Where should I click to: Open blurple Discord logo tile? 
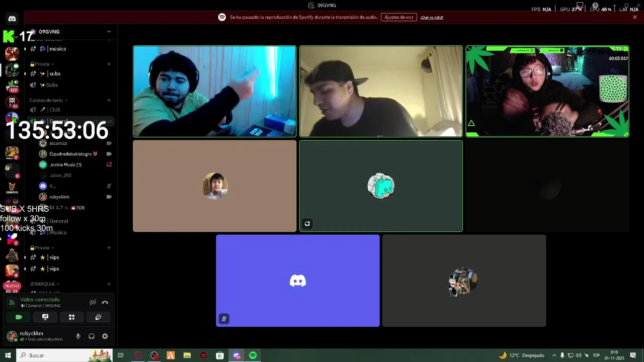click(x=298, y=281)
